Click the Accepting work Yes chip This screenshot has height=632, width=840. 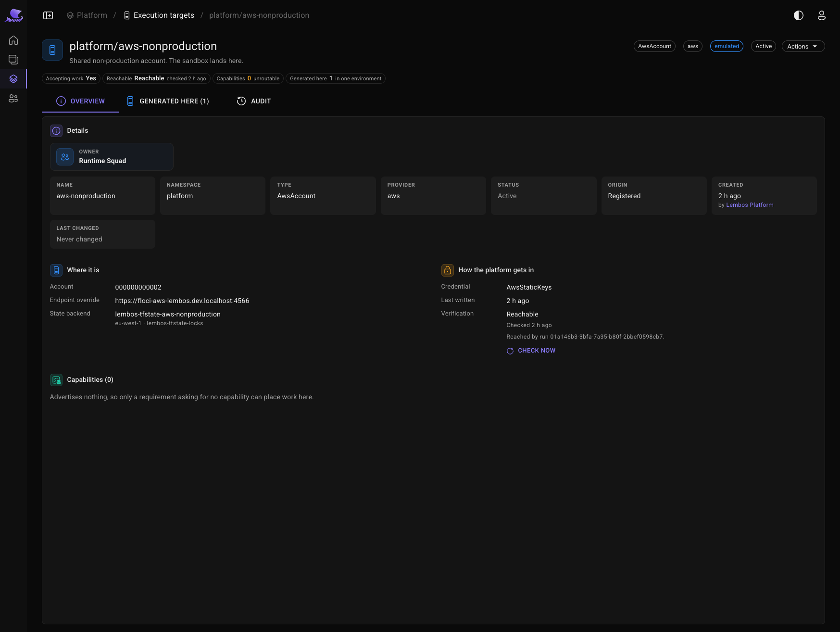[71, 78]
